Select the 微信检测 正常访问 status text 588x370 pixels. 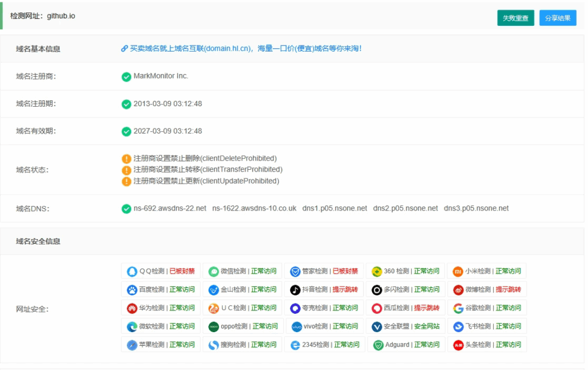(264, 271)
